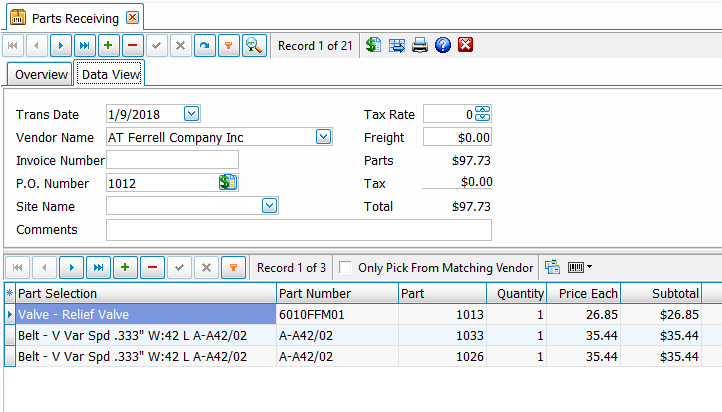This screenshot has width=722, height=412.
Task: Sort by Subtotal column header
Action: click(662, 293)
